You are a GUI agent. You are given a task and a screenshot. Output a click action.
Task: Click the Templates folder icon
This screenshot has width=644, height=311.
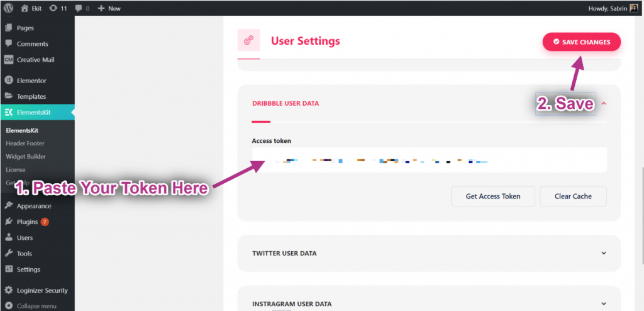pos(9,96)
